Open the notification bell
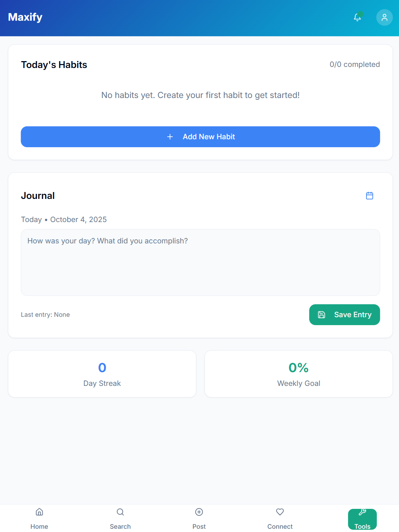 coord(357,17)
